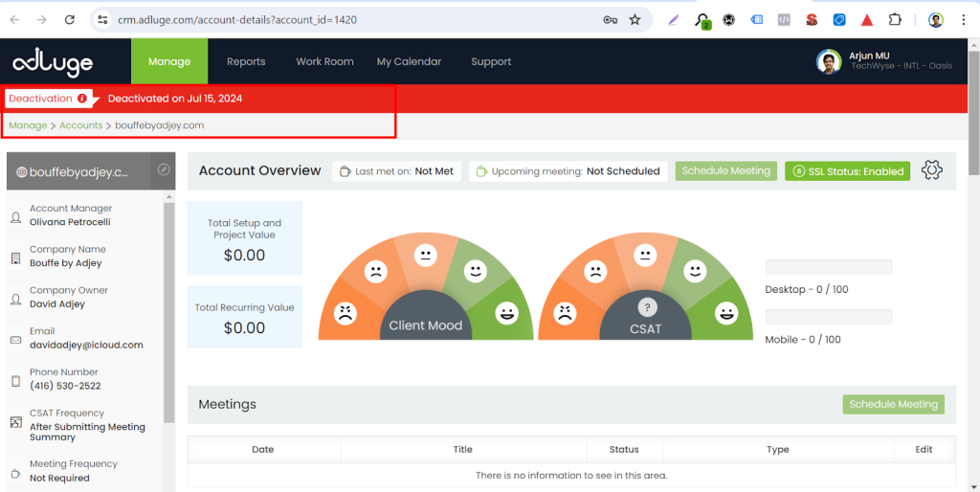Click the Deactivation info icon
Image resolution: width=980 pixels, height=492 pixels.
pos(82,99)
